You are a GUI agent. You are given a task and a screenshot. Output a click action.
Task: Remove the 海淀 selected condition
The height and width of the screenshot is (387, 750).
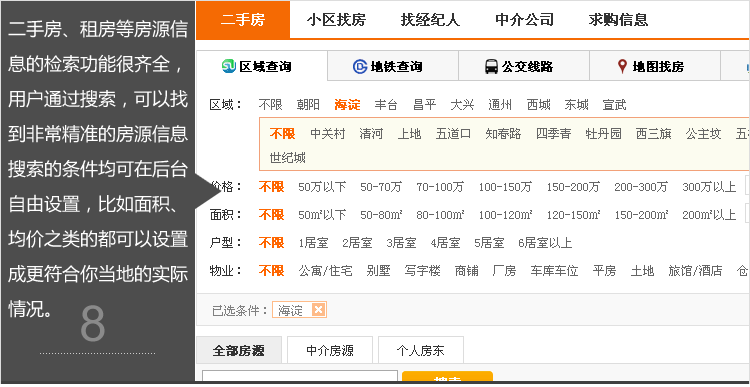tap(319, 310)
